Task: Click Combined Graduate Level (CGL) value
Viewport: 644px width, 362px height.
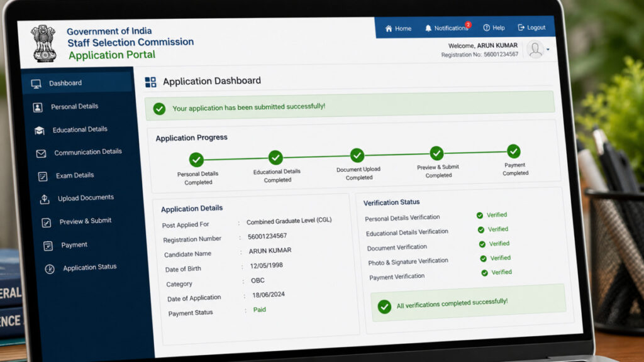Action: [289, 221]
